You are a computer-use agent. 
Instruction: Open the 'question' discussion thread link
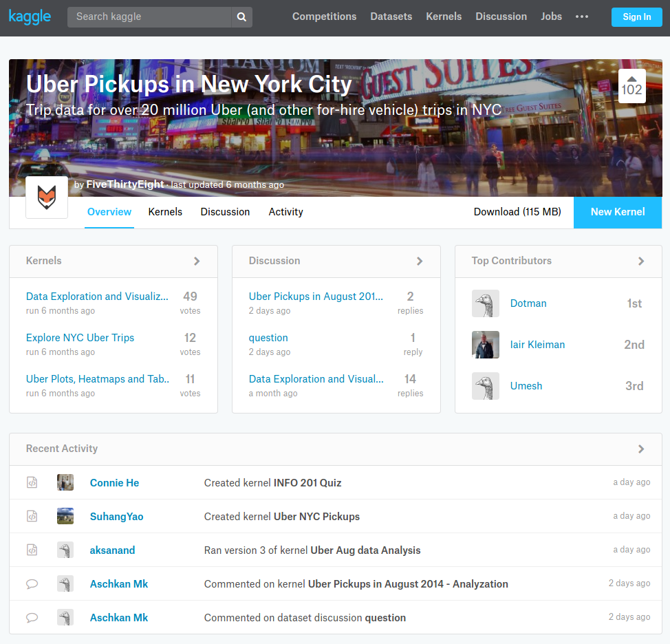click(x=268, y=338)
